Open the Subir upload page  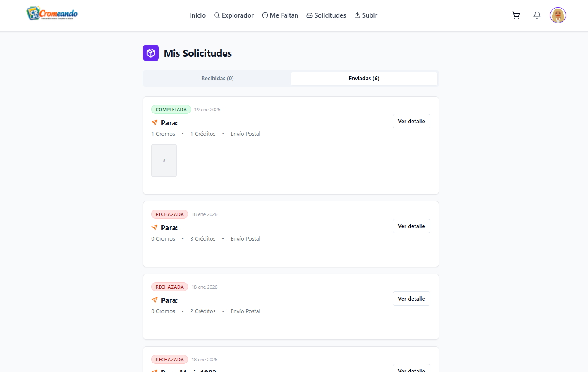[366, 15]
